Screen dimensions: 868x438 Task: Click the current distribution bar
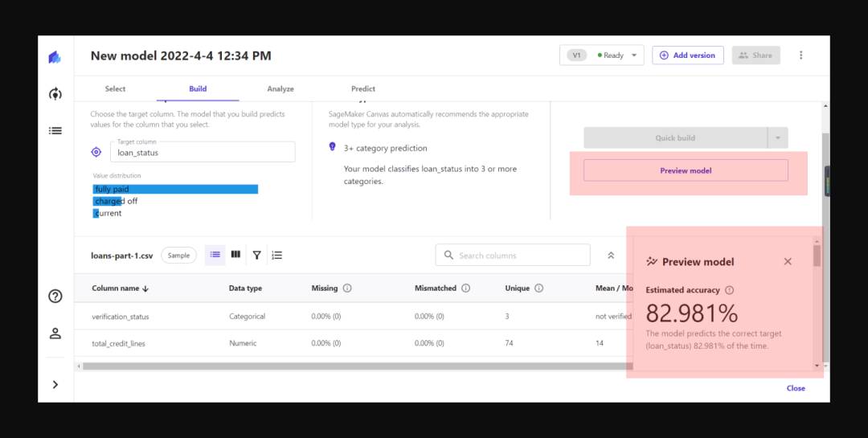pos(96,213)
